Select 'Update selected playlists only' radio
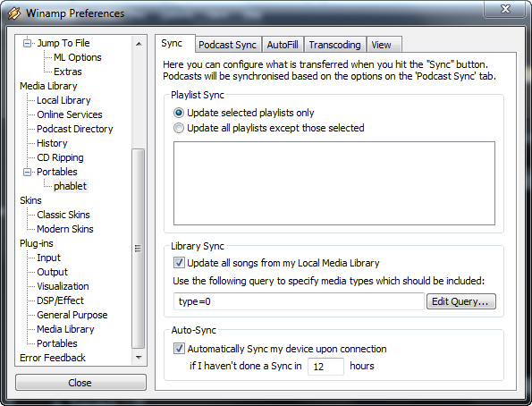Screen dimensions: 532x406 pyautogui.click(x=179, y=113)
